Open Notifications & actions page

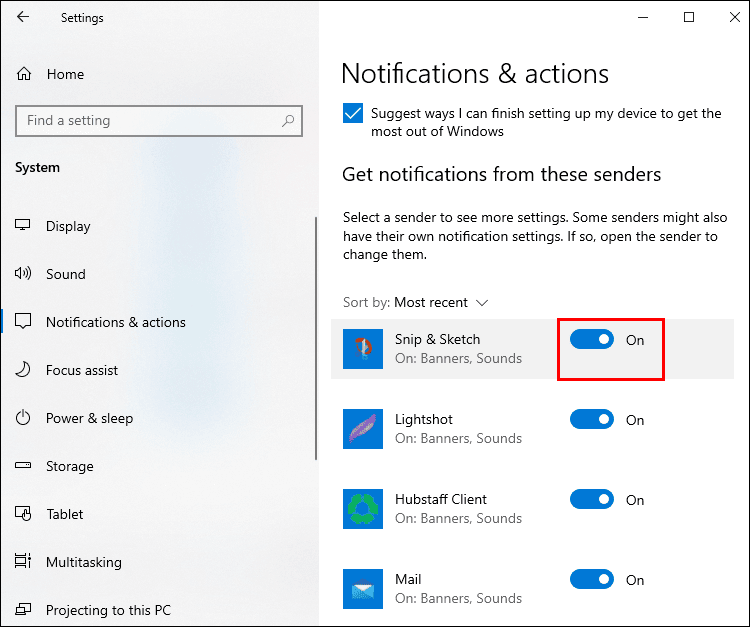click(116, 322)
